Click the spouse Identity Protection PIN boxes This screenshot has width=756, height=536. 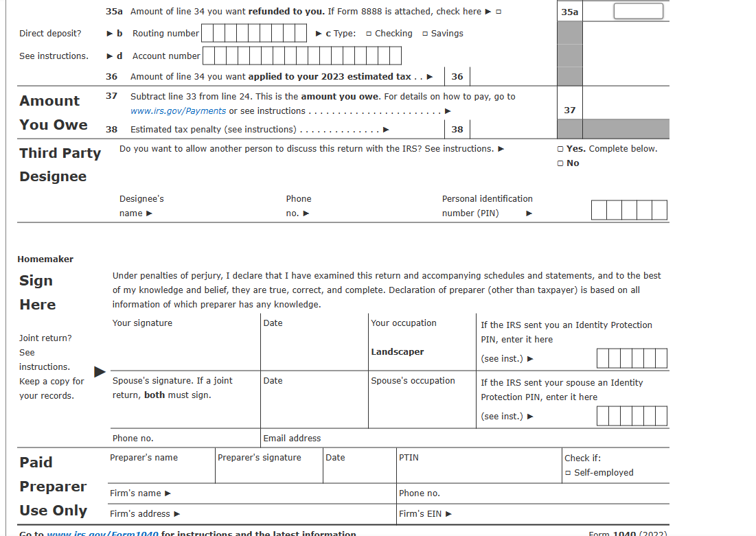pos(632,416)
